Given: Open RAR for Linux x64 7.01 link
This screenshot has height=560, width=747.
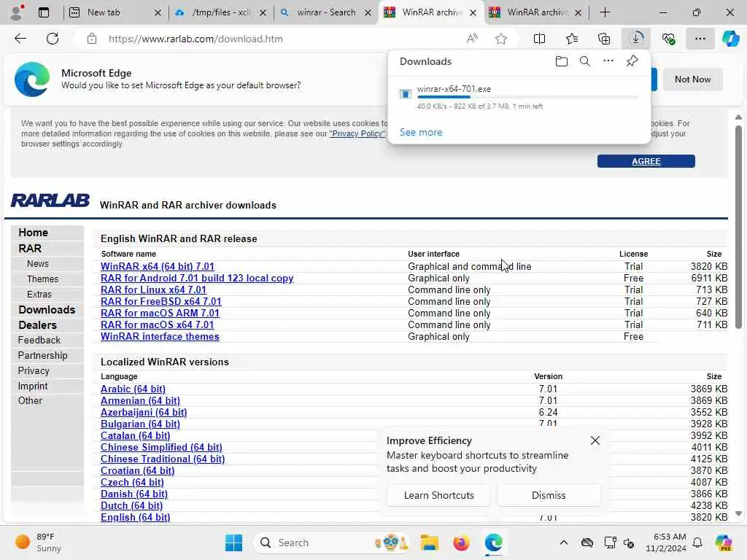Looking at the screenshot, I should click(x=153, y=289).
